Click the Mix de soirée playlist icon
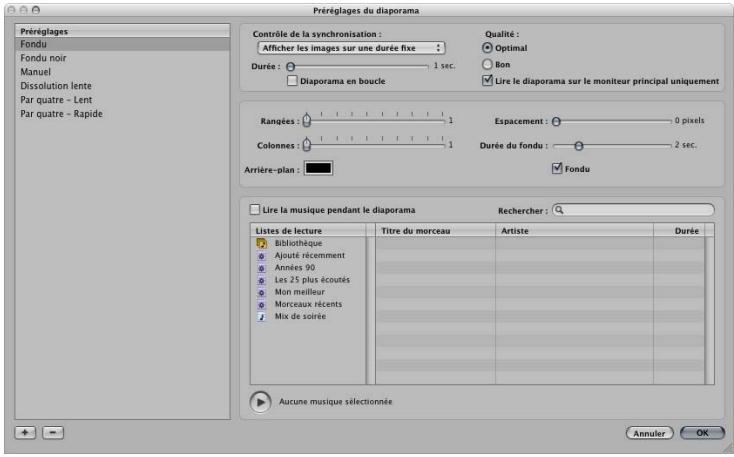 tap(262, 317)
